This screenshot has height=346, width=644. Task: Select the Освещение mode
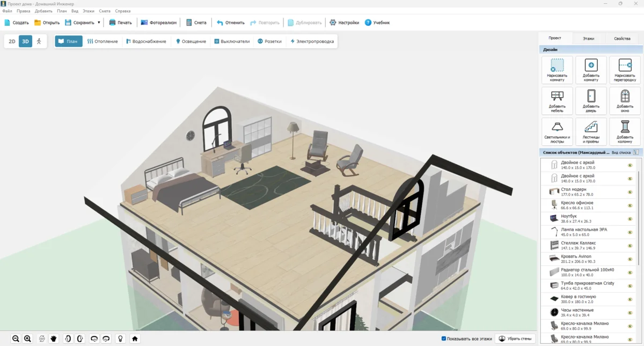[191, 41]
